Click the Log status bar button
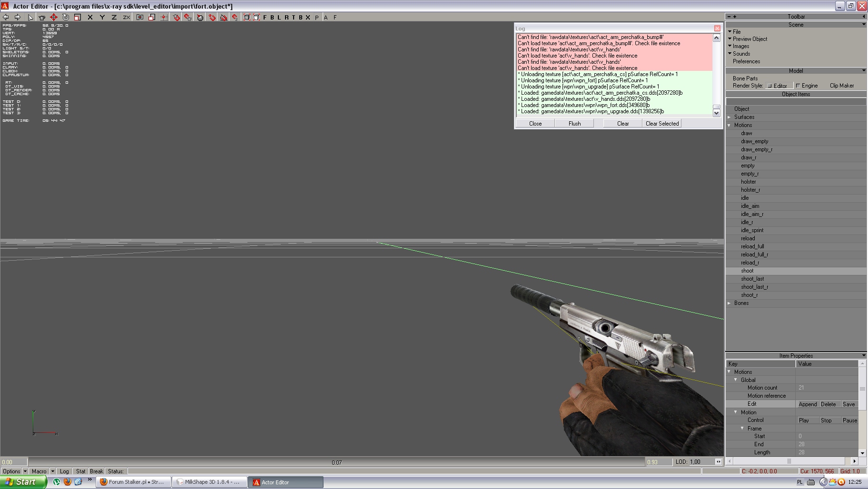 point(64,471)
